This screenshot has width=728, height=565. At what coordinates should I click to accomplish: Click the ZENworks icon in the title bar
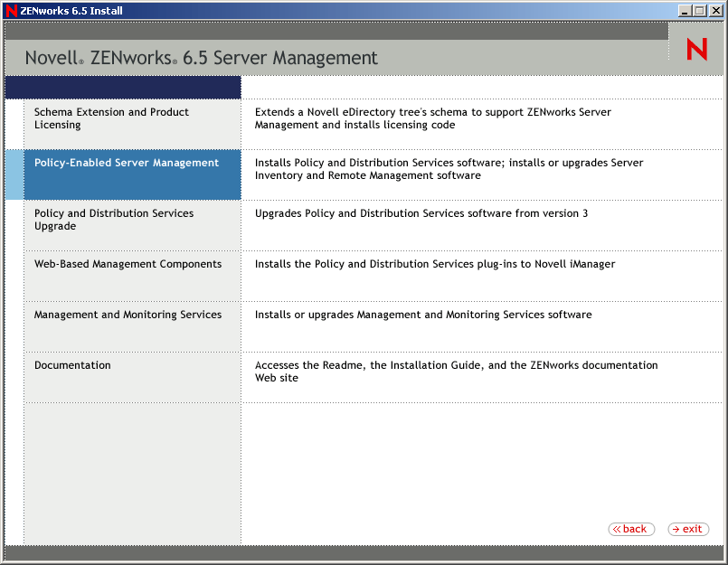pyautogui.click(x=9, y=10)
